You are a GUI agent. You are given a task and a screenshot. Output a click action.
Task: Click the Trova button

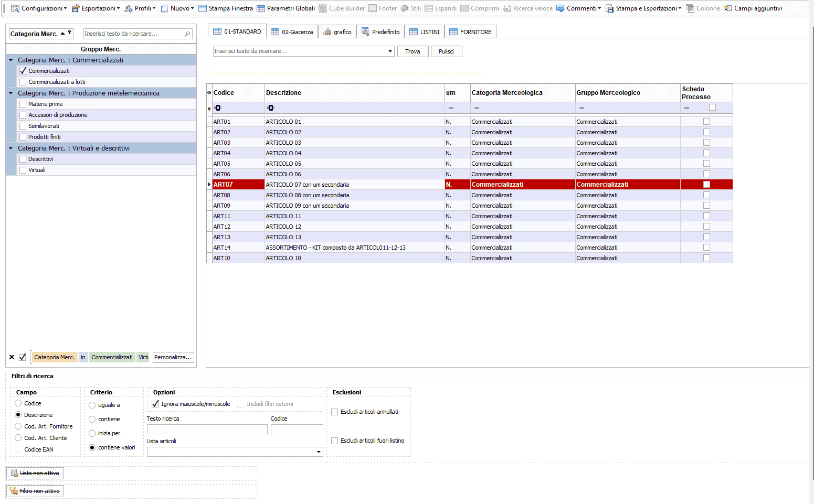(x=413, y=51)
